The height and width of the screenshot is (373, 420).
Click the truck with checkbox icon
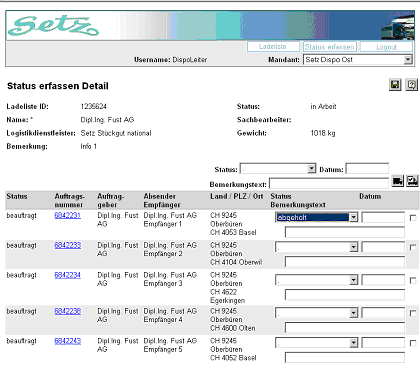click(412, 181)
